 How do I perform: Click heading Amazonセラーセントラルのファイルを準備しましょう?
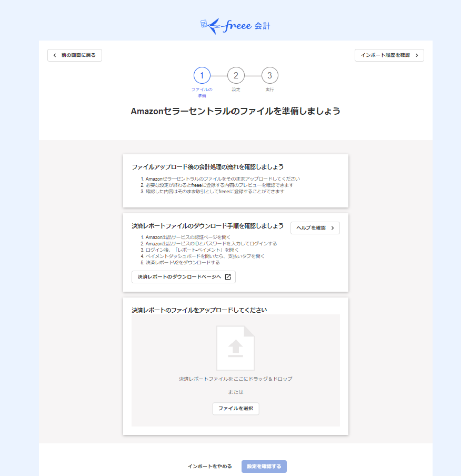pos(236,112)
